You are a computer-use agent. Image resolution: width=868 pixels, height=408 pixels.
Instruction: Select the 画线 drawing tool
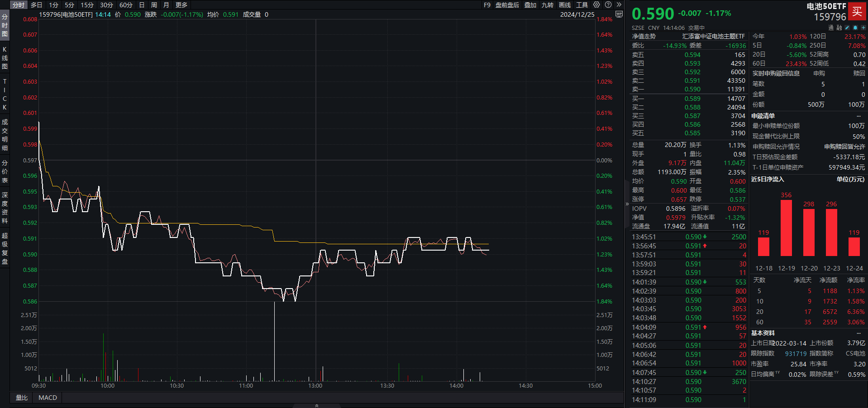[x=565, y=5]
